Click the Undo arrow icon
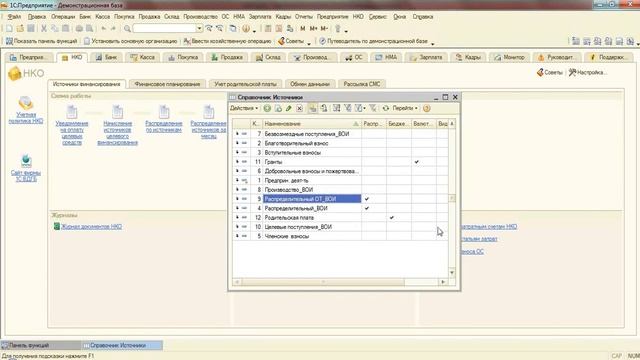 (104, 29)
